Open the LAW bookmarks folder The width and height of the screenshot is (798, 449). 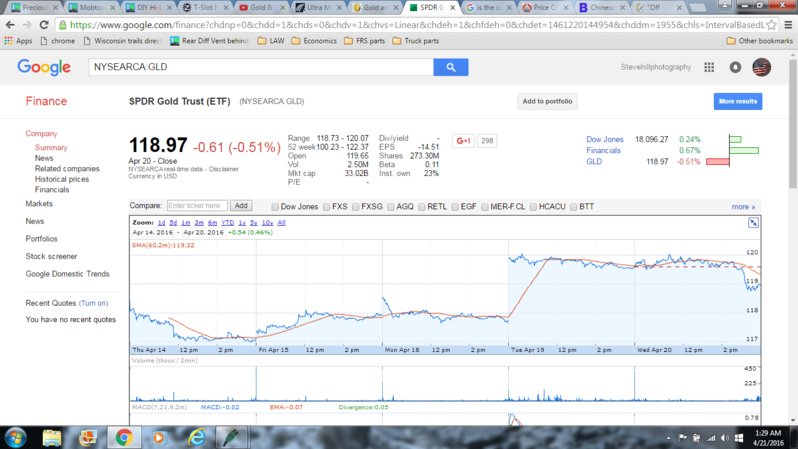(271, 41)
